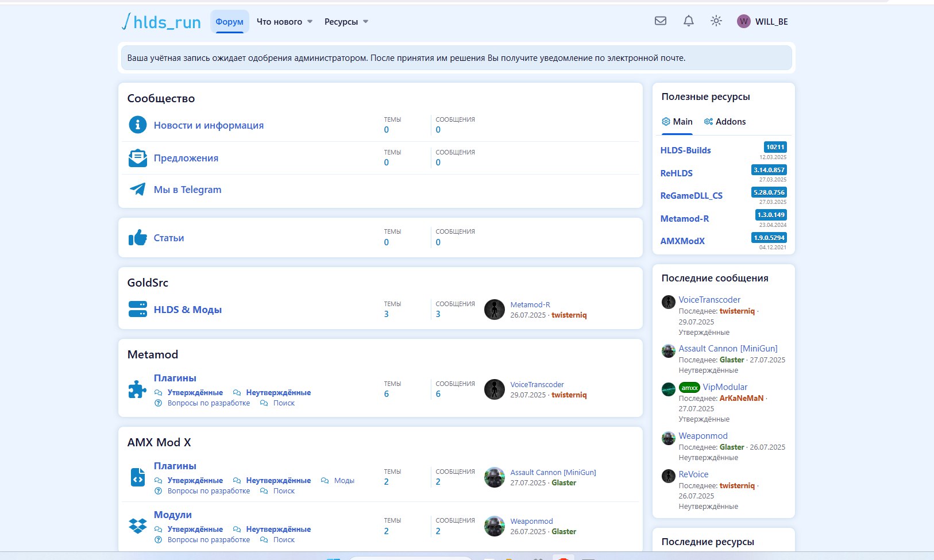Open the ReHLDS resource link
The height and width of the screenshot is (560, 934).
point(677,173)
